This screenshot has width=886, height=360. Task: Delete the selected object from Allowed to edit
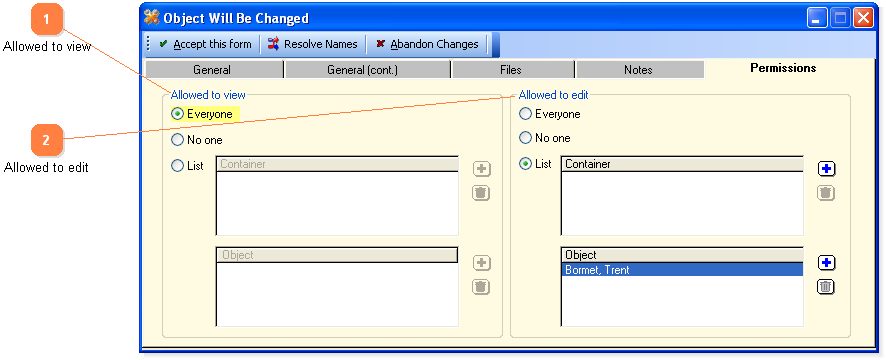(x=826, y=287)
